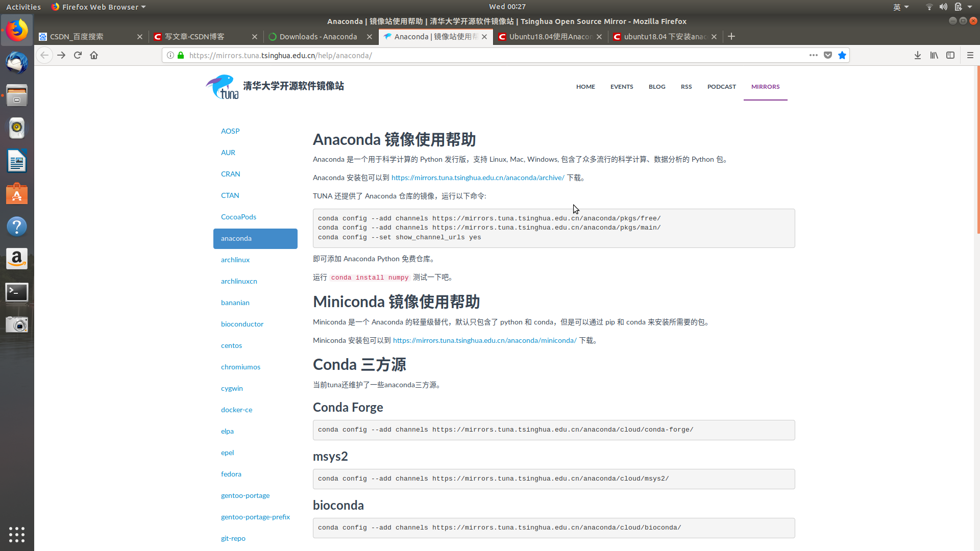Click the Miniconda download link
This screenshot has height=551, width=980.
pos(484,340)
